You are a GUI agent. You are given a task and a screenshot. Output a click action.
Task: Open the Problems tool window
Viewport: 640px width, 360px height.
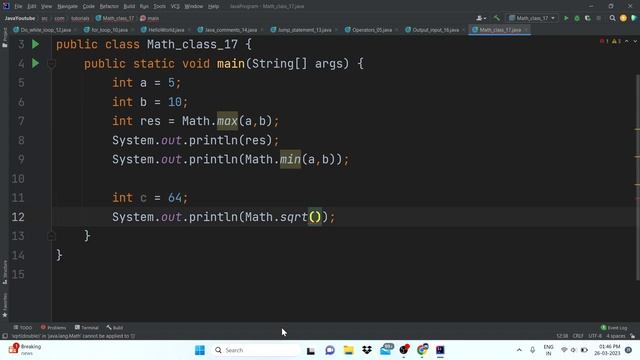click(x=53, y=327)
